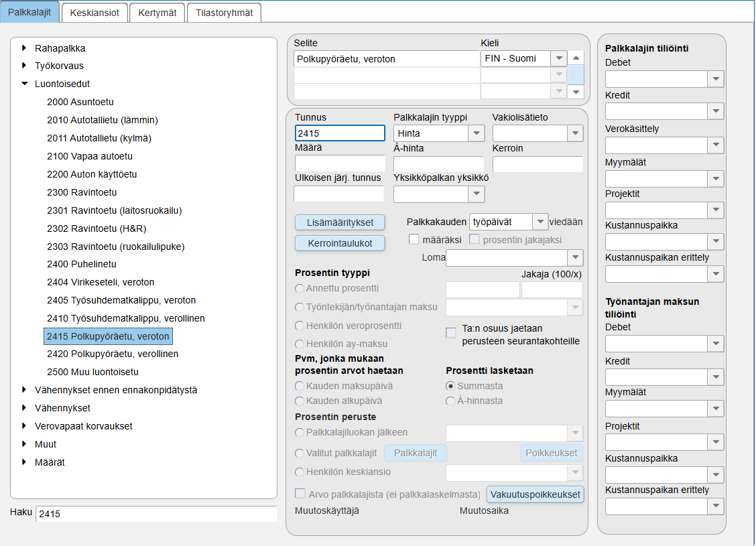Toggle the määräksi checkbox
756x546 pixels.
click(x=414, y=239)
